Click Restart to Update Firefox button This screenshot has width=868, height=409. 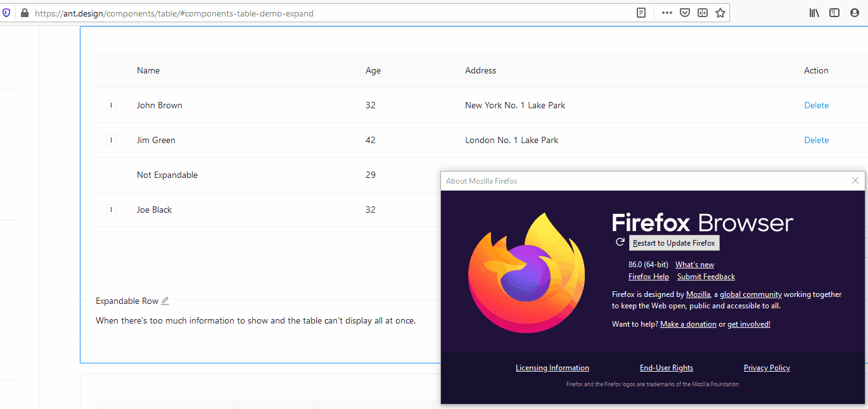pos(674,243)
